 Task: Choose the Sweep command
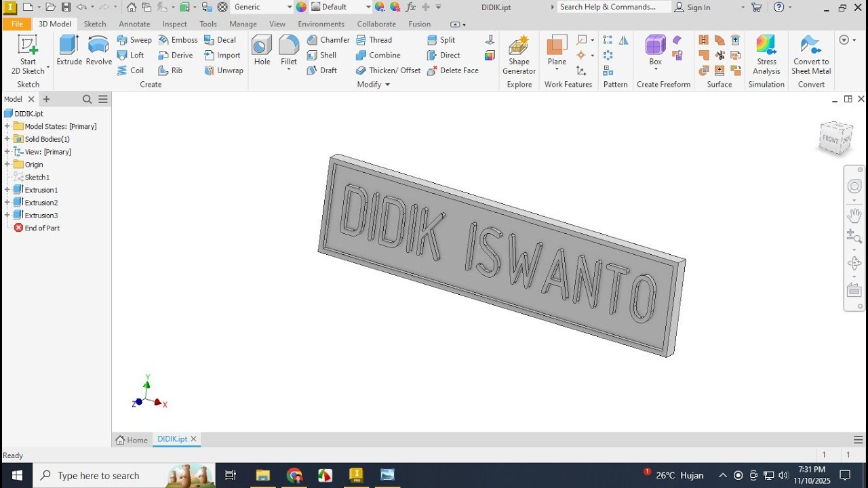pos(134,40)
